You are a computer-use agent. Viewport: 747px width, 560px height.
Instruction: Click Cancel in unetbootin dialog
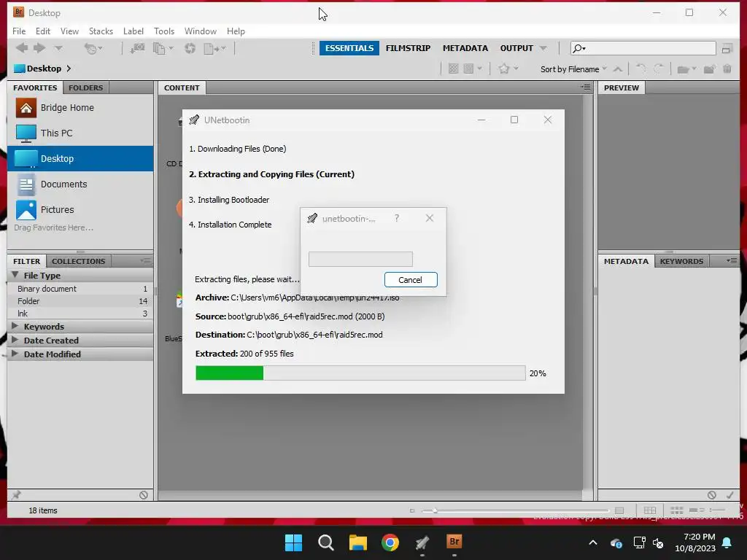pyautogui.click(x=411, y=279)
